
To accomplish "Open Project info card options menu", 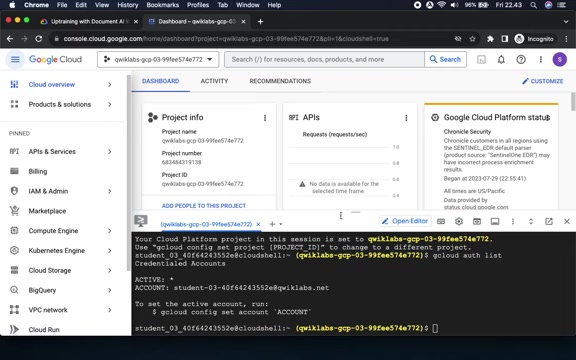I will coord(265,118).
